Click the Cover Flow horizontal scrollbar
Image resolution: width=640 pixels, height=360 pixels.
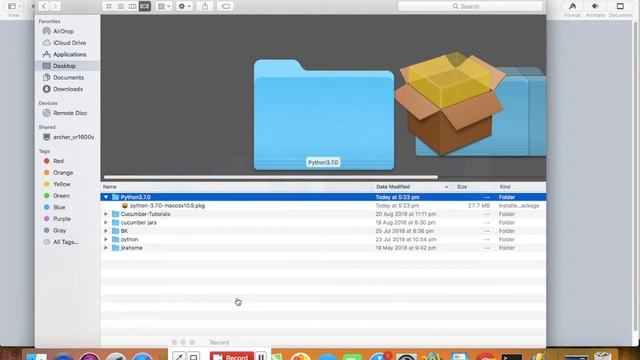[x=271, y=177]
